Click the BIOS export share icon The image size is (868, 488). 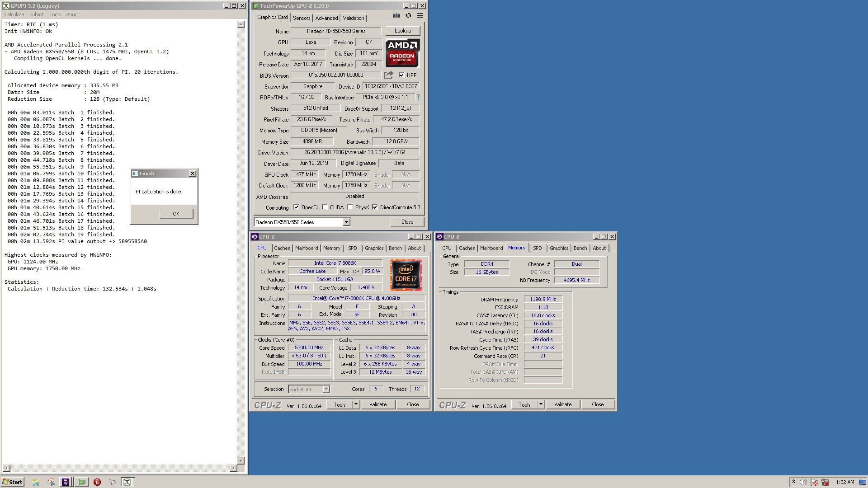(x=388, y=75)
